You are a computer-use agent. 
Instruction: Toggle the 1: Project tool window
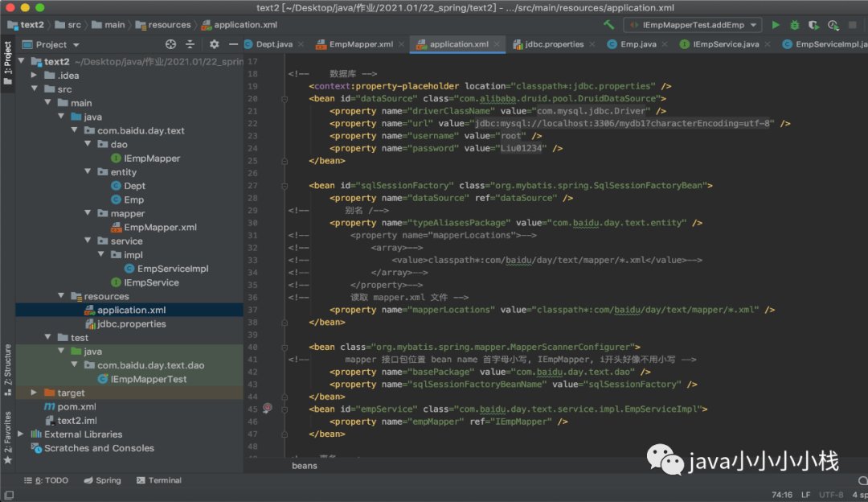coord(7,64)
